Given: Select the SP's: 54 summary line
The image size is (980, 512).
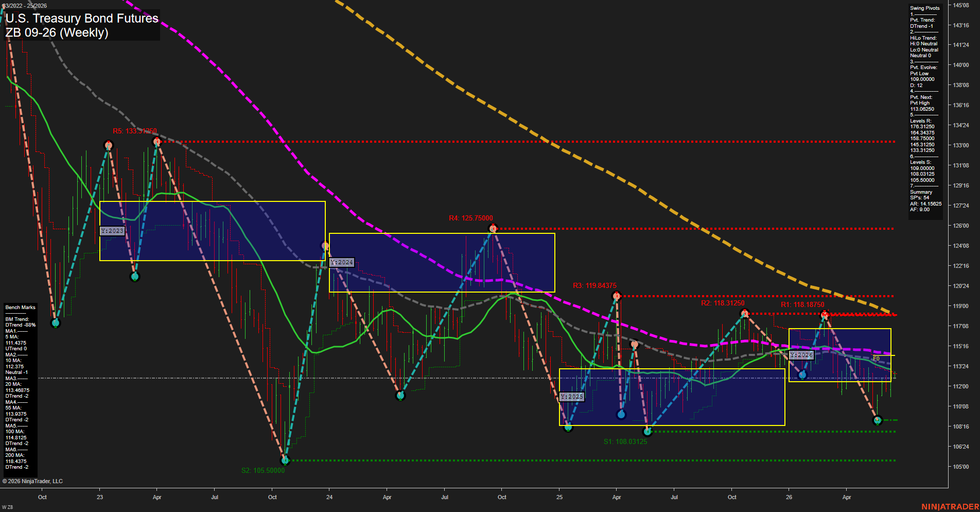Looking at the screenshot, I should 919,198.
